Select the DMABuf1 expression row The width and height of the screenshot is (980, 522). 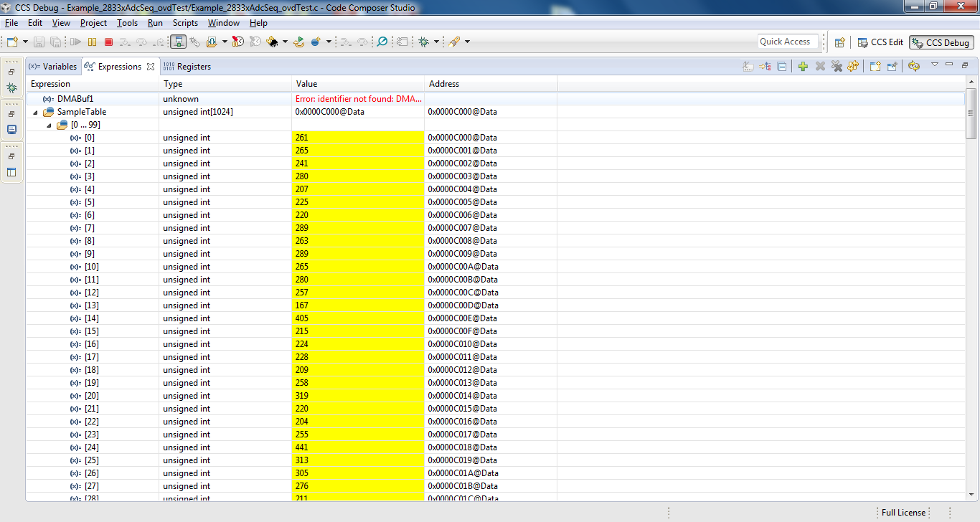[496, 99]
